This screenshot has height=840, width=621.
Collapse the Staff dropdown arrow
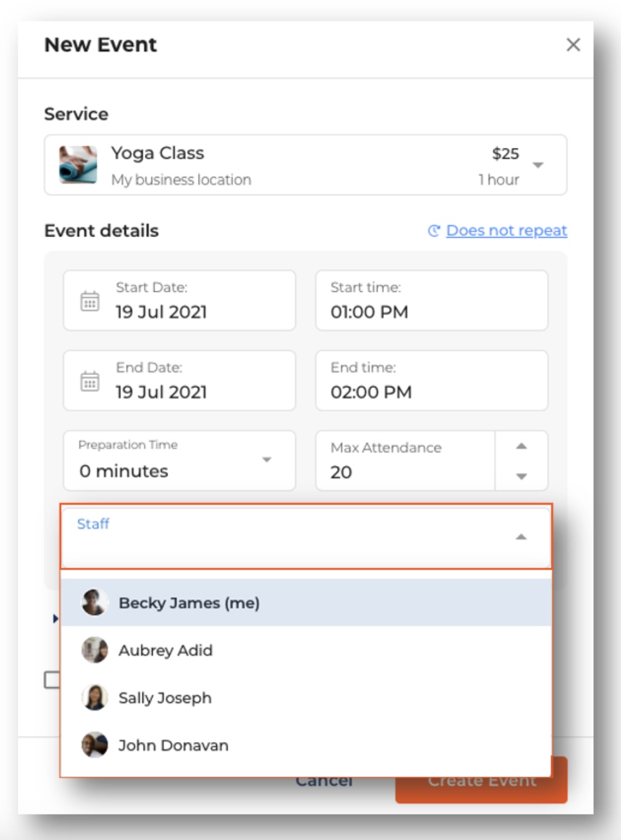coord(521,537)
